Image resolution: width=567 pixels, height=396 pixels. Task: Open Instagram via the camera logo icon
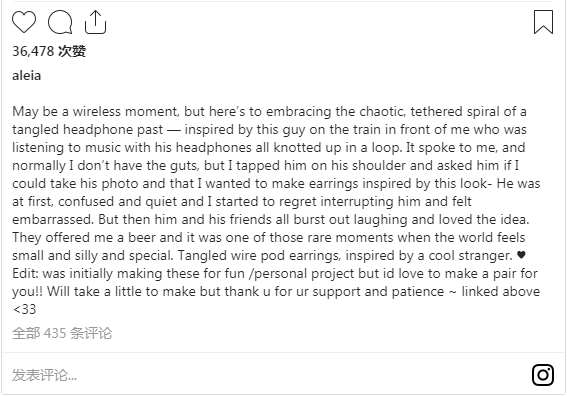pyautogui.click(x=543, y=375)
